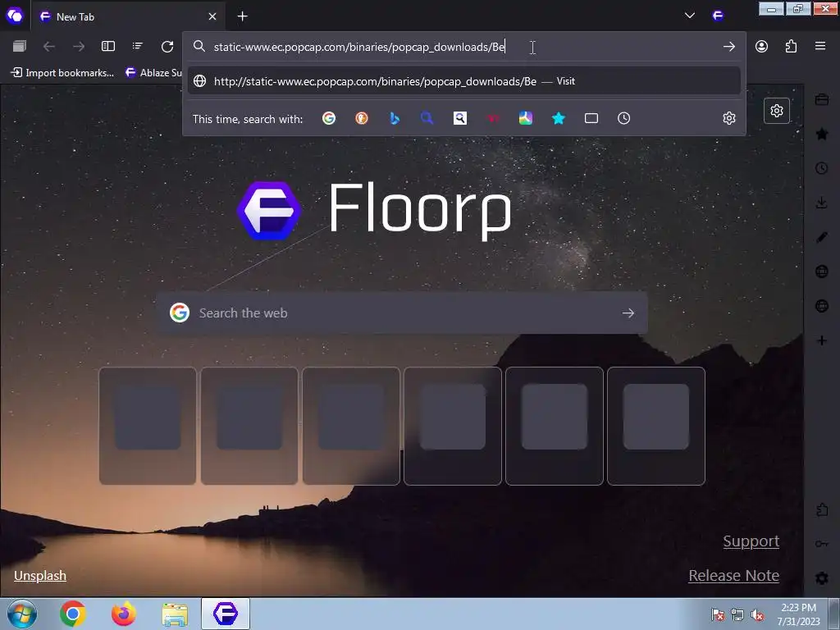Open the downloads sidebar panel
This screenshot has height=630, width=840.
click(x=822, y=203)
